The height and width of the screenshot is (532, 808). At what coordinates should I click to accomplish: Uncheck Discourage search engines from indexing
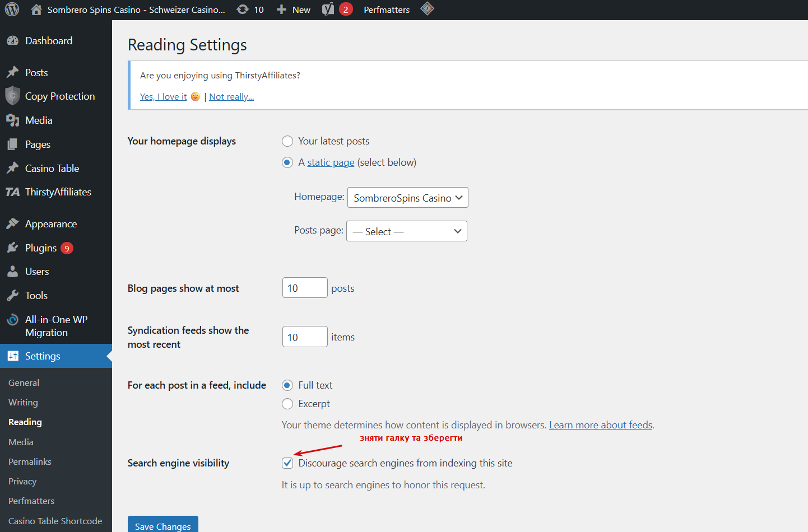click(287, 463)
